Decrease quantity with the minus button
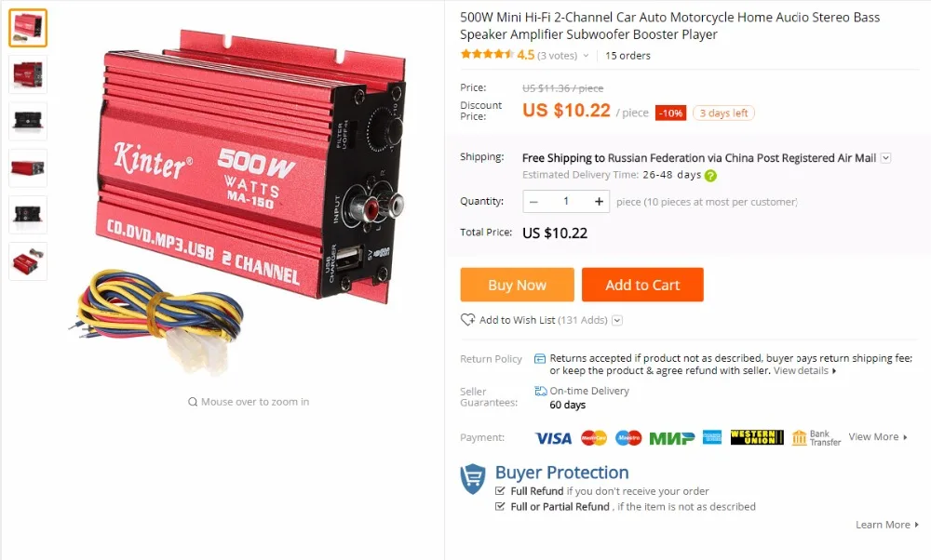This screenshot has height=560, width=931. (x=533, y=202)
